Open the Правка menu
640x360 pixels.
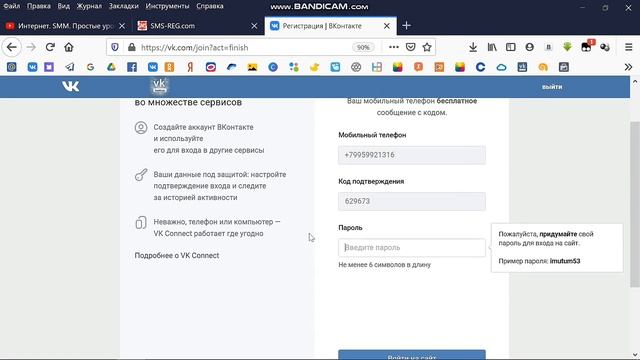click(39, 6)
